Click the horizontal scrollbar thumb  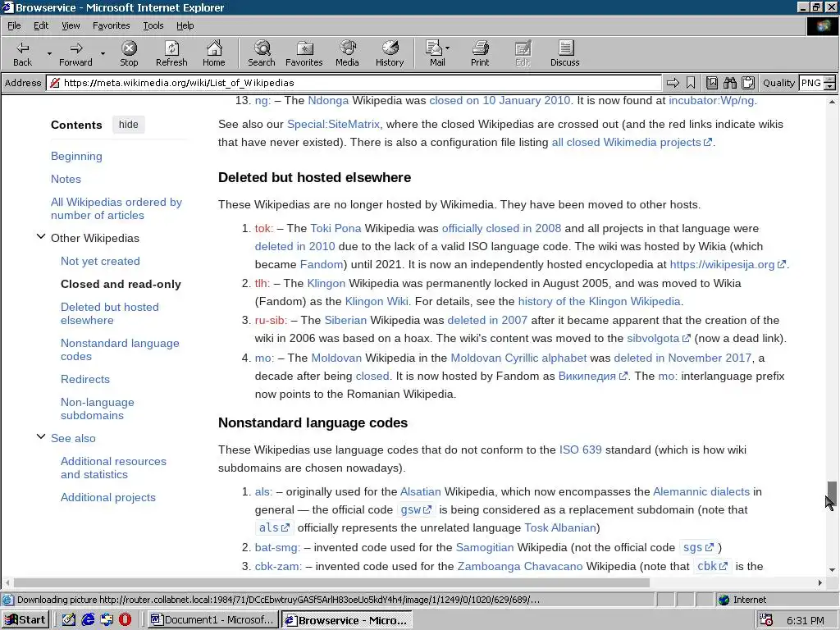click(331, 582)
